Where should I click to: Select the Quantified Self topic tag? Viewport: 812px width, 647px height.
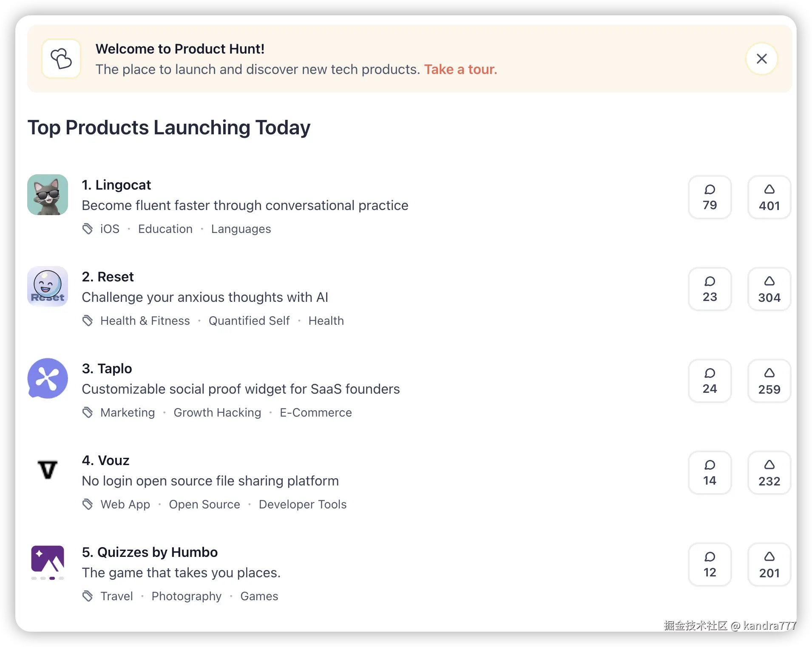tap(249, 321)
